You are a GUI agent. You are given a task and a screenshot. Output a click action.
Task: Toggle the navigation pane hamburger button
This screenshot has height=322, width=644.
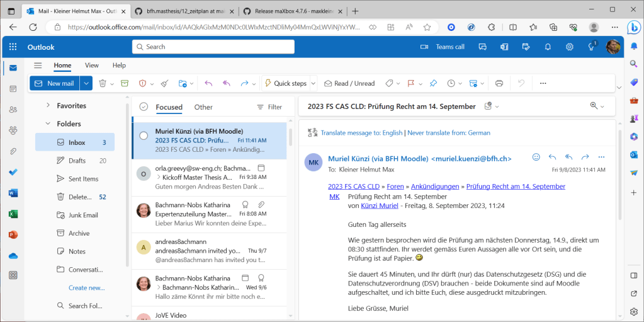38,65
